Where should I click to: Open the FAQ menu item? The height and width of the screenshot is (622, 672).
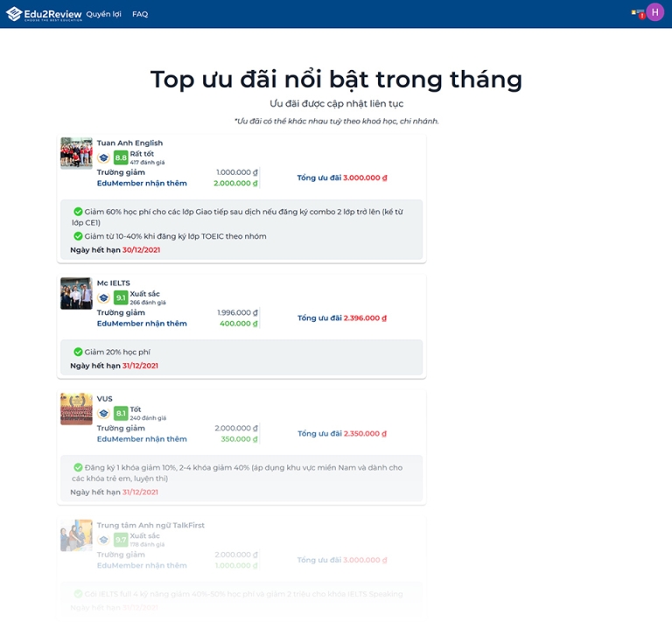tap(140, 14)
